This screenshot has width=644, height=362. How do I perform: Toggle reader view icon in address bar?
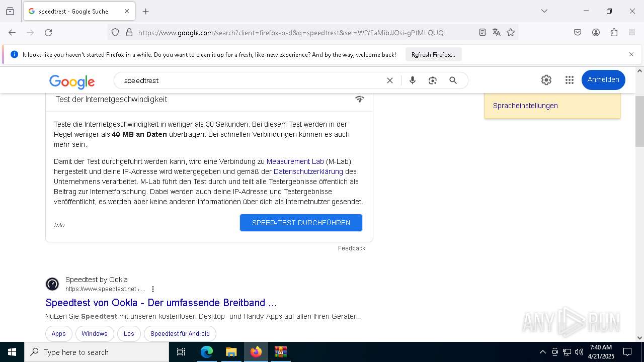(x=482, y=32)
